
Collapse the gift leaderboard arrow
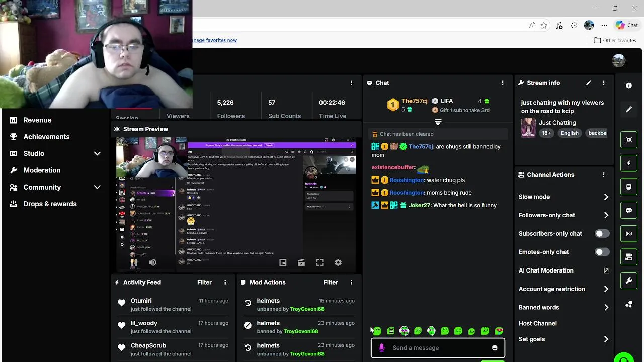(438, 122)
